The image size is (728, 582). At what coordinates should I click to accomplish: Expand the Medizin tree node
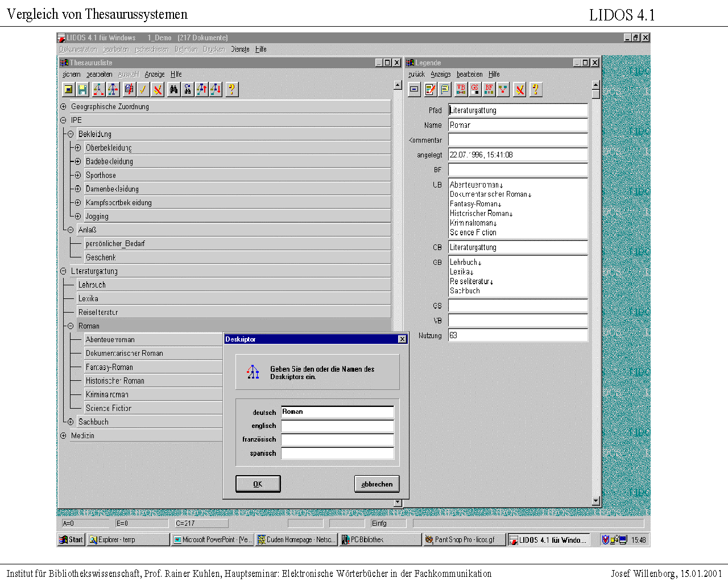tap(64, 435)
